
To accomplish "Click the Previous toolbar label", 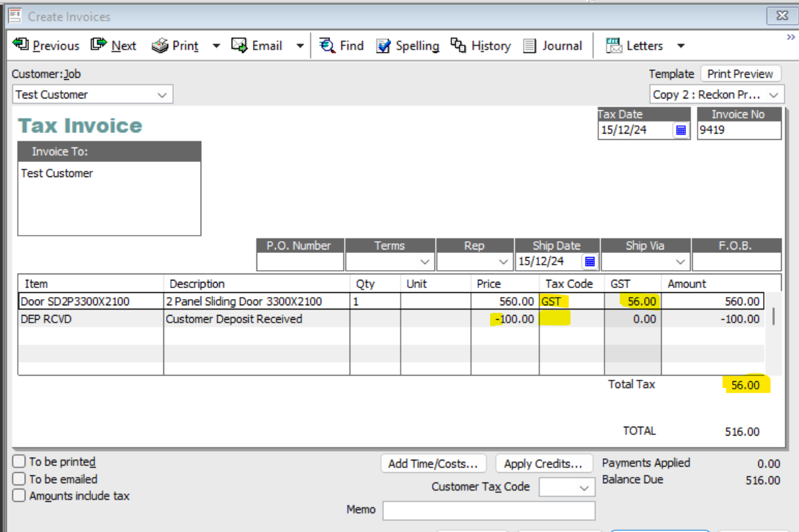I will (x=56, y=46).
